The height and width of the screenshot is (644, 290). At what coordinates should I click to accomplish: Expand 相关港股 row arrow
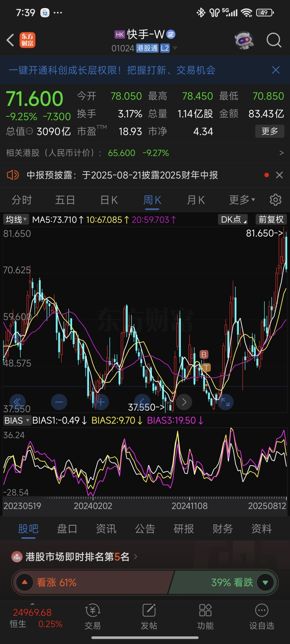[x=282, y=153]
